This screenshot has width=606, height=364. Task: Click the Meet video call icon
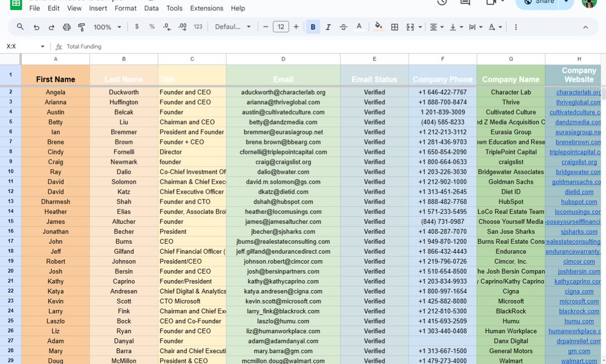pyautogui.click(x=490, y=2)
